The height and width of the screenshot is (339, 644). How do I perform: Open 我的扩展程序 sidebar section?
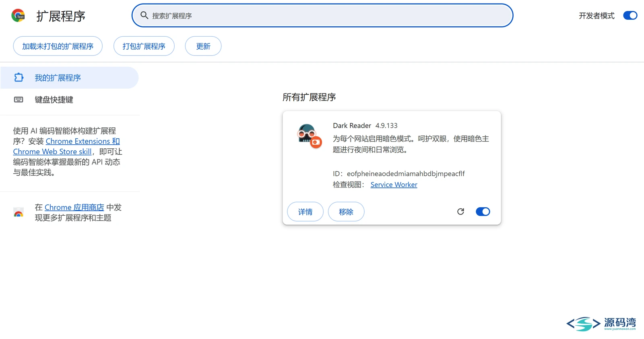[69, 78]
